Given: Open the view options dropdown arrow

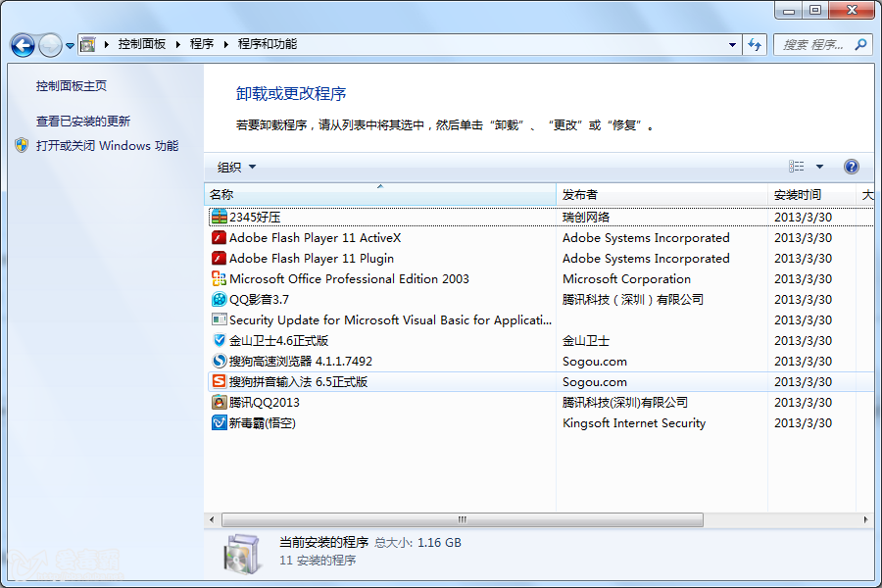Looking at the screenshot, I should pyautogui.click(x=819, y=167).
